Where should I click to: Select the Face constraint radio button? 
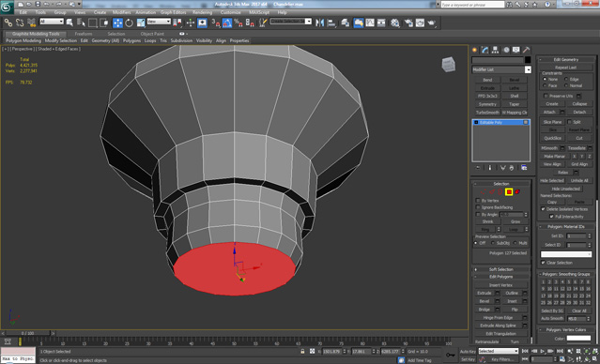[x=545, y=85]
